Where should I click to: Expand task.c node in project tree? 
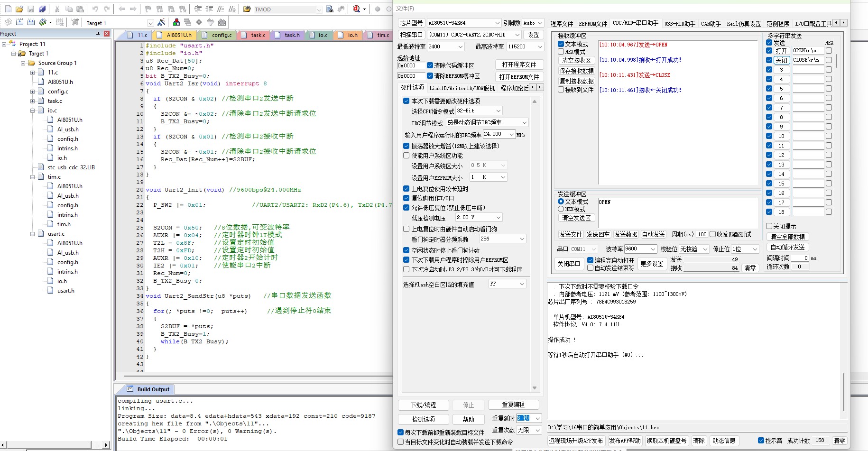click(33, 101)
